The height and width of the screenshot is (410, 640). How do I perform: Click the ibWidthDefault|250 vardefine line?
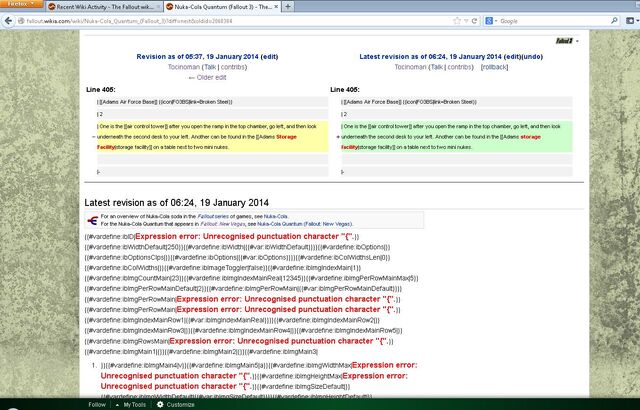[237, 247]
